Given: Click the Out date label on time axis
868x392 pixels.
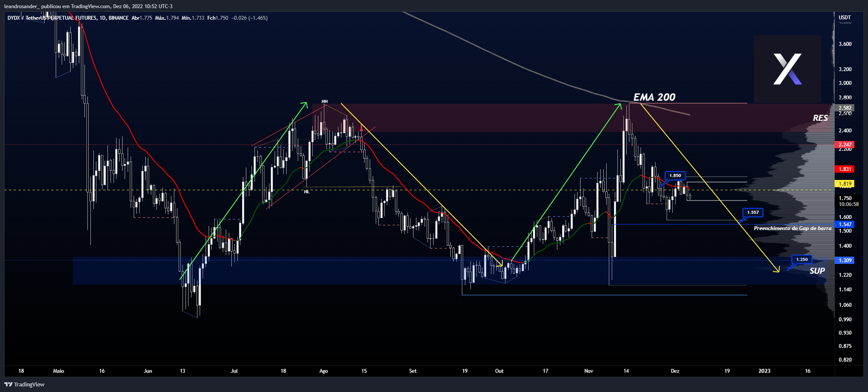Looking at the screenshot, I should [x=499, y=371].
